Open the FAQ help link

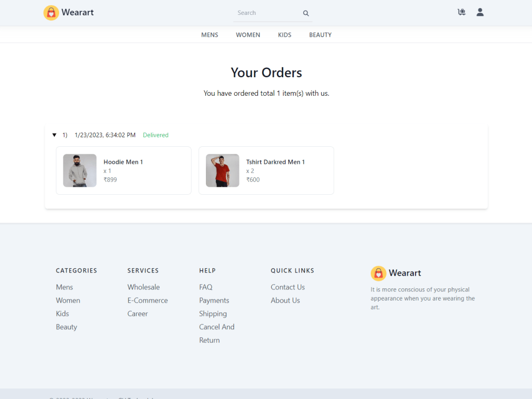coord(206,287)
